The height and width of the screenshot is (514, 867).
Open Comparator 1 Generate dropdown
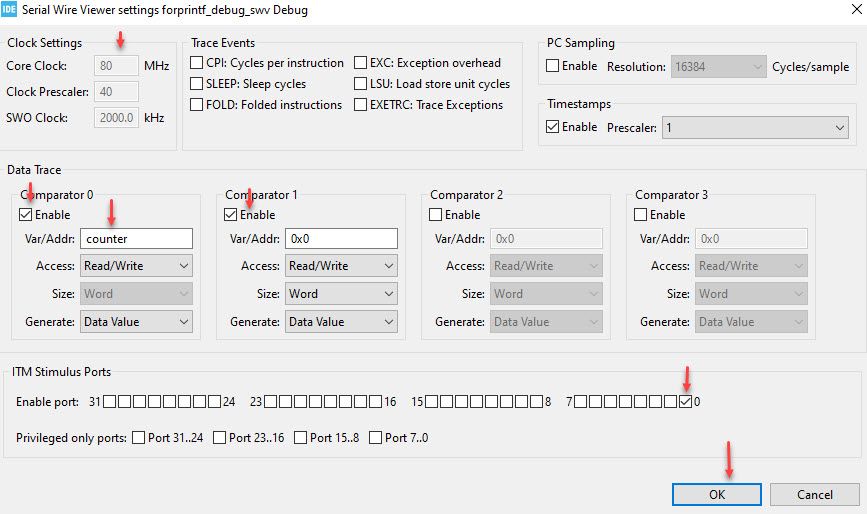point(341,322)
